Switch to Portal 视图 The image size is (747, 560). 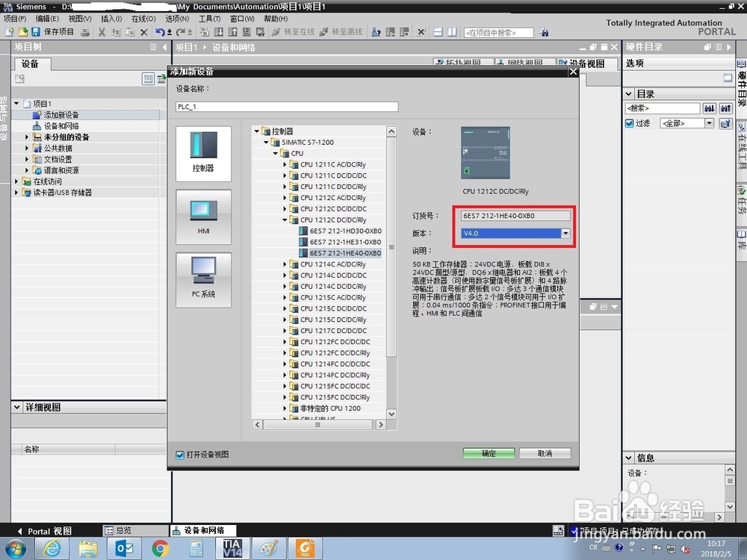(44, 531)
